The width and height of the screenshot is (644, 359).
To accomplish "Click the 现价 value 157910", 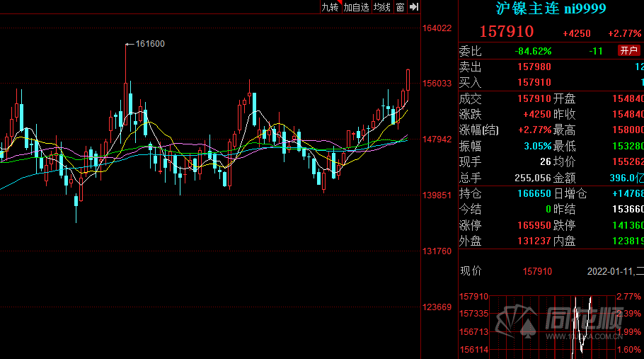I will pos(537,271).
